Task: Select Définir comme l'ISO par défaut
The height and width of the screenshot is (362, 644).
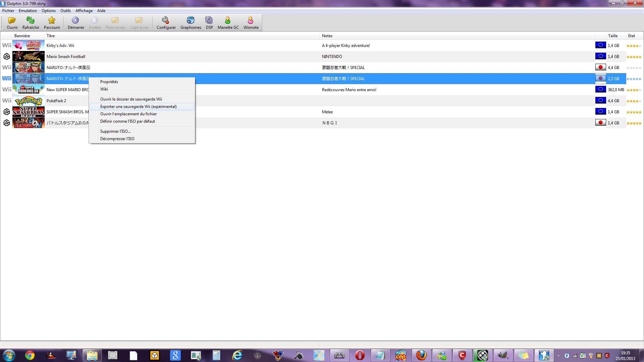Action: tap(142, 121)
